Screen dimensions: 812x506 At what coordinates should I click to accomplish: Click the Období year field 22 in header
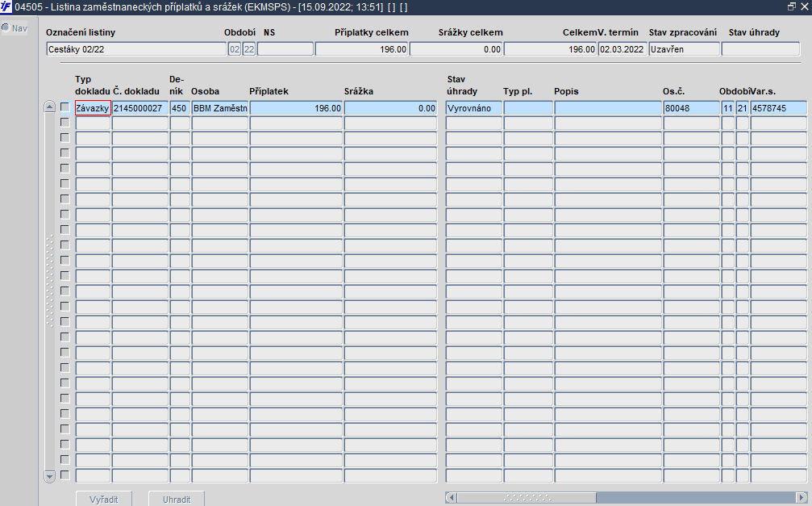tap(249, 49)
